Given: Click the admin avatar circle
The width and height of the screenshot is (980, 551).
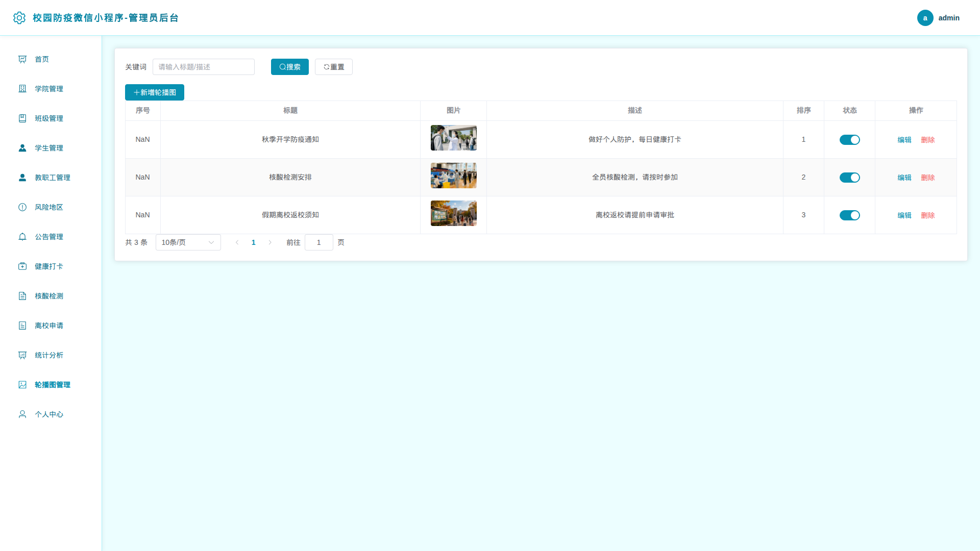Looking at the screenshot, I should 925,18.
